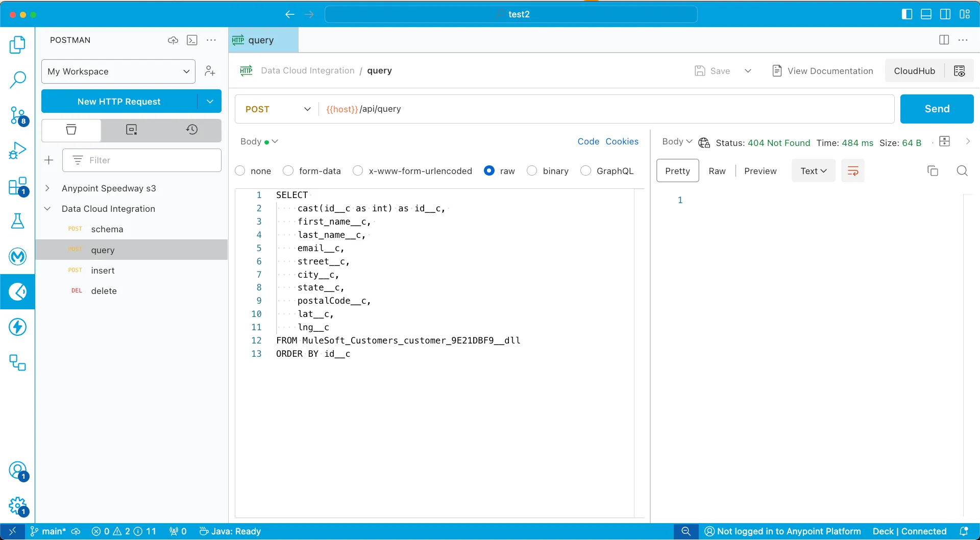
Task: Open Source Control view with 8 badge
Action: point(17,116)
